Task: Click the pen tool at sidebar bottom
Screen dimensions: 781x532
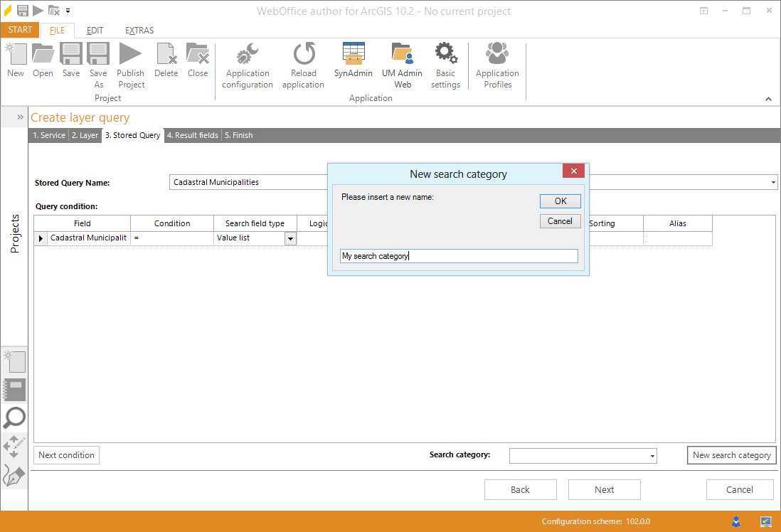Action: (x=14, y=475)
